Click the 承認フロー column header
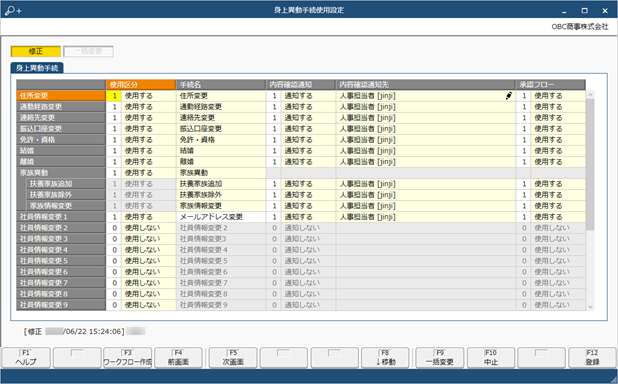This screenshot has width=618, height=384. click(x=551, y=85)
